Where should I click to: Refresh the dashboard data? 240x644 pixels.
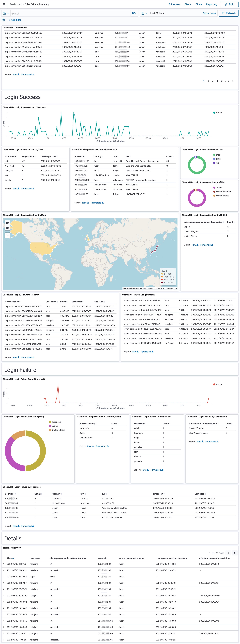pos(229,13)
